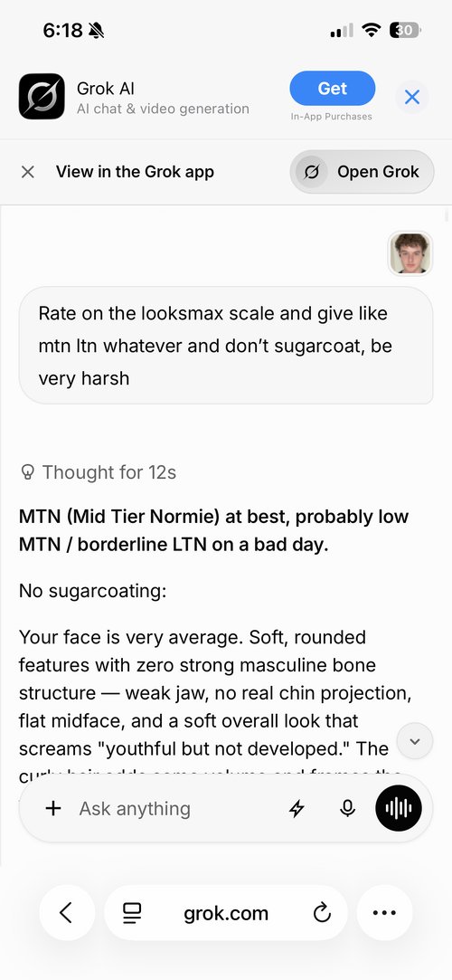Tap the Open Grok button
452x980 pixels.
coord(363,172)
